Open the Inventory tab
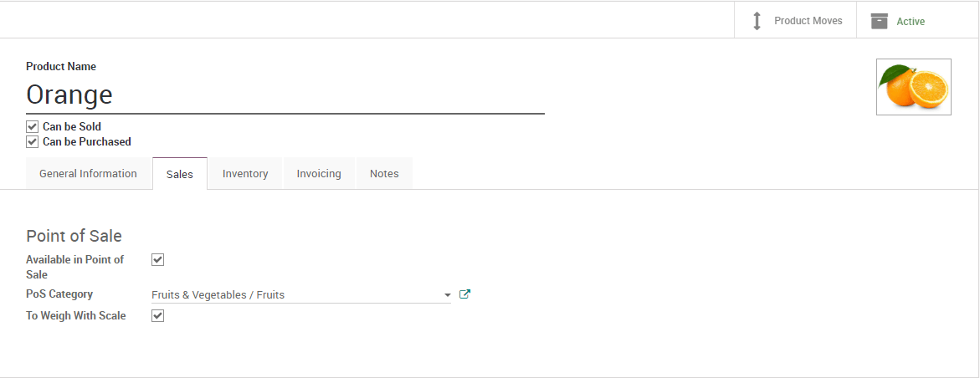This screenshot has width=980, height=378. (x=245, y=174)
